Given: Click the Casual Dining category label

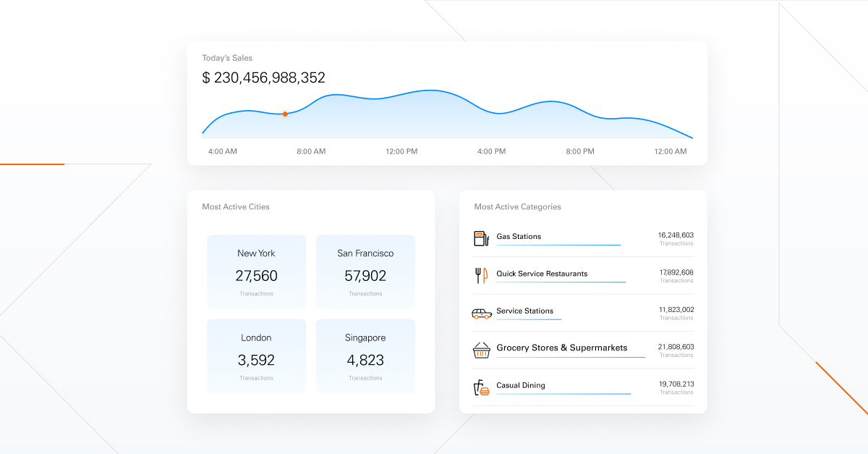Looking at the screenshot, I should 521,385.
